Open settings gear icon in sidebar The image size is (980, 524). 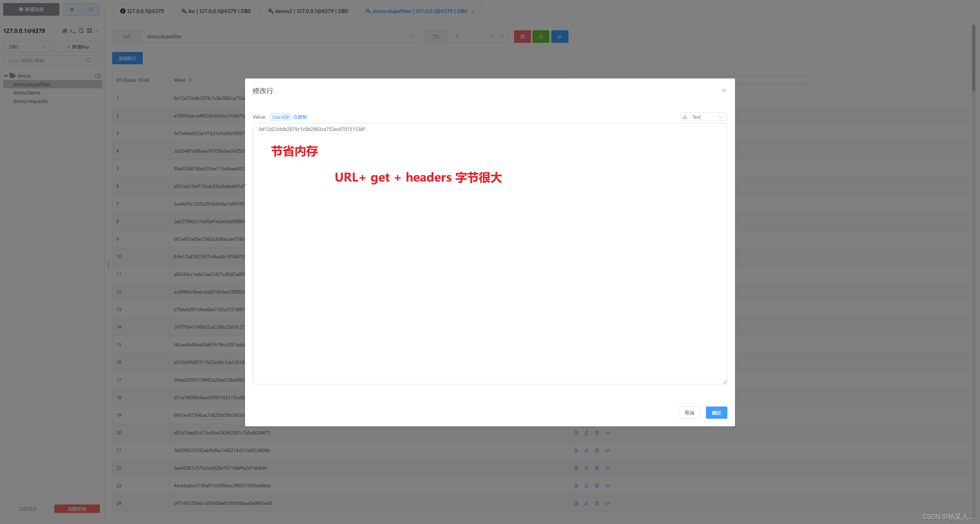pyautogui.click(x=72, y=9)
